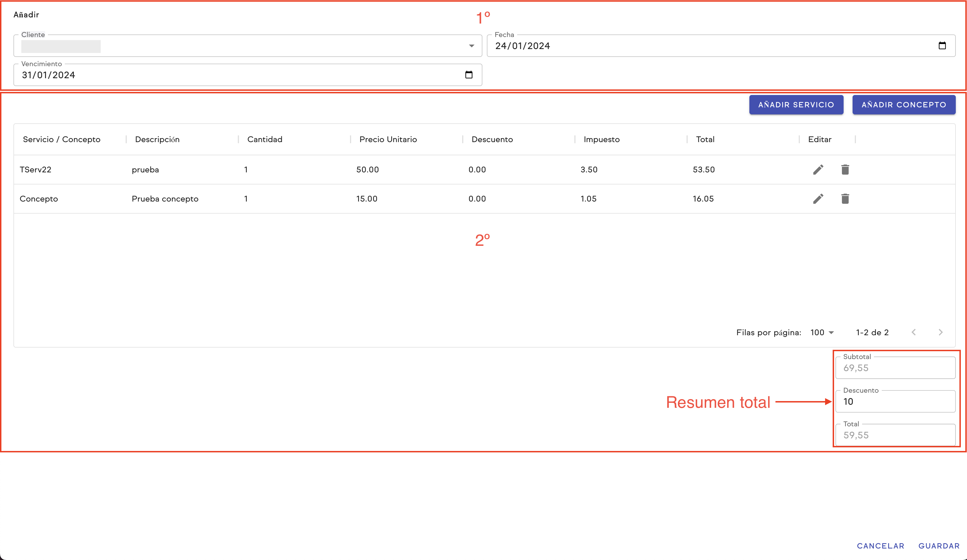Select the Prueba concepto description cell
The image size is (967, 560).
pyautogui.click(x=165, y=199)
